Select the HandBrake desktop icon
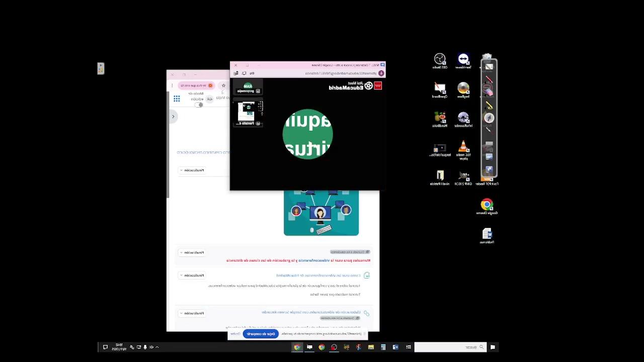This screenshot has width=644, height=362. click(440, 120)
